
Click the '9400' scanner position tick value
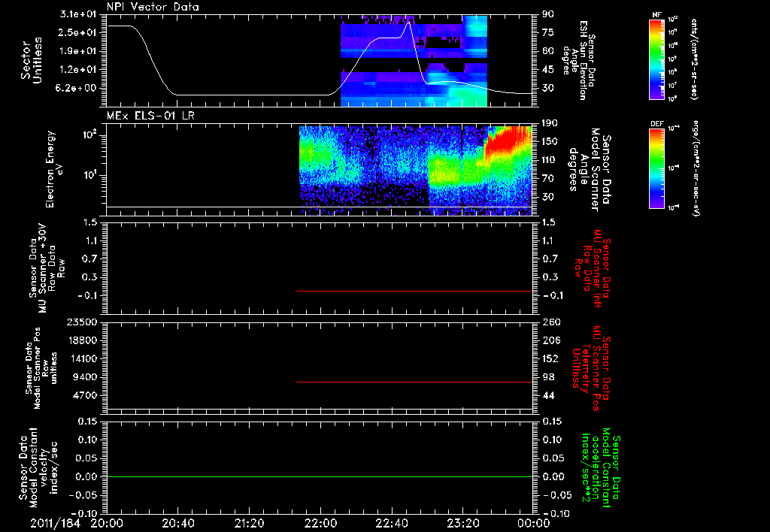click(x=86, y=377)
